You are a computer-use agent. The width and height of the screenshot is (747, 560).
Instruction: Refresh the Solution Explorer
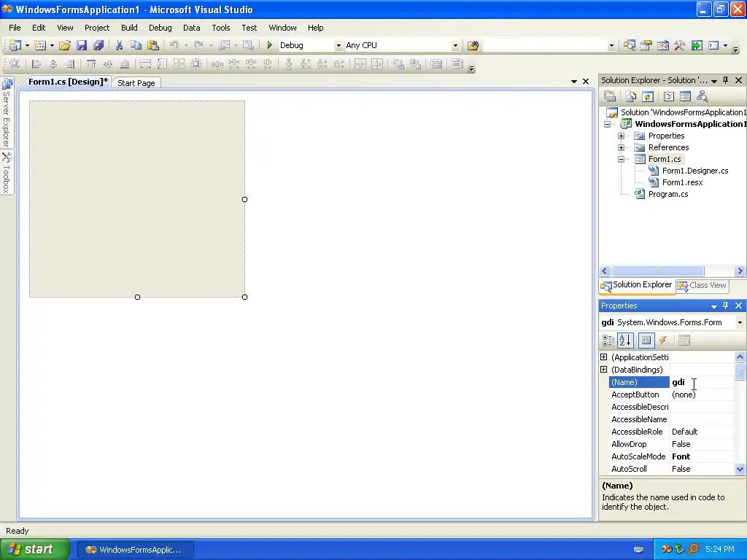[x=648, y=97]
